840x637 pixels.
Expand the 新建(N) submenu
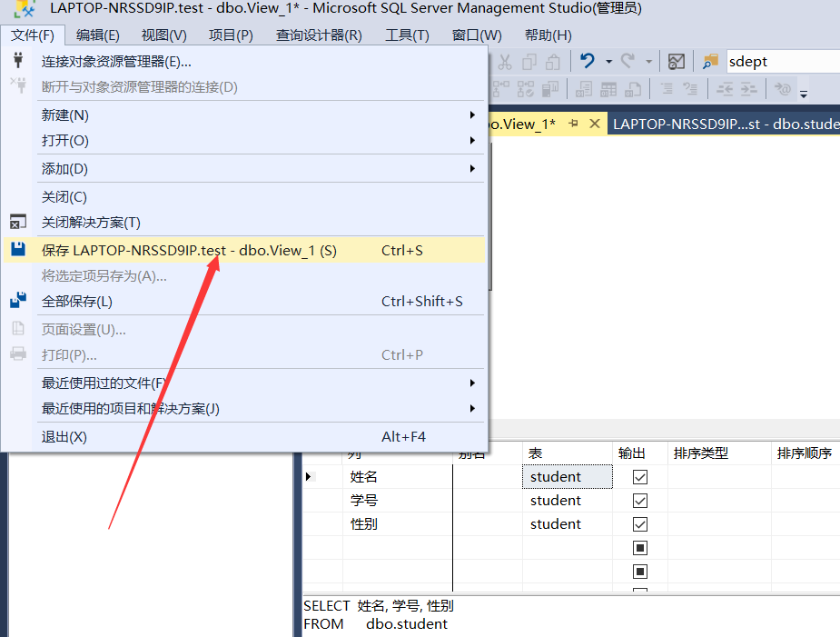[x=472, y=114]
